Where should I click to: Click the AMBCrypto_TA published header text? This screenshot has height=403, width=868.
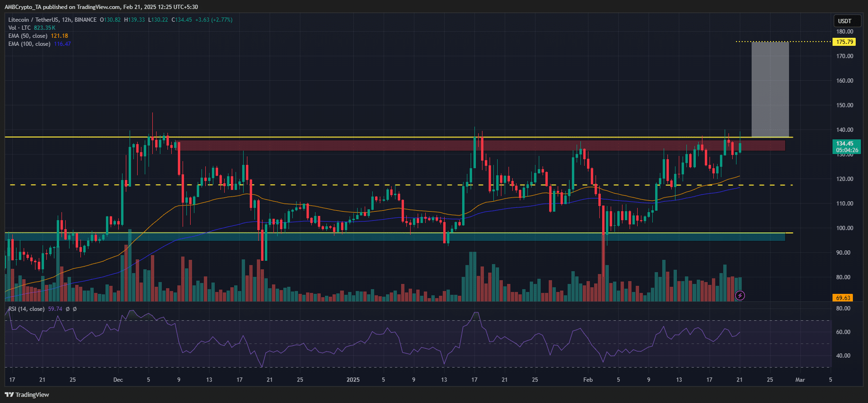coord(101,7)
